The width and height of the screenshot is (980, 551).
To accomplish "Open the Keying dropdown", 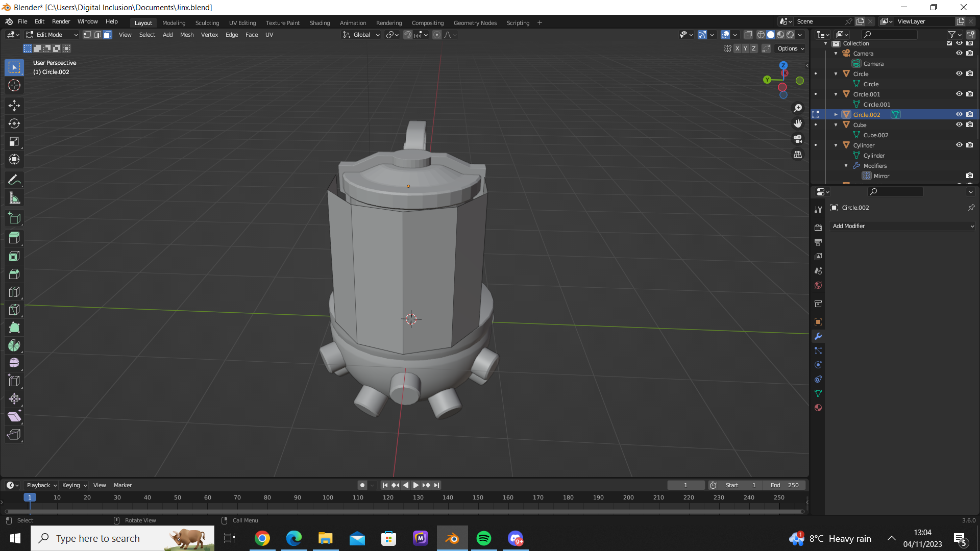I will click(x=74, y=485).
